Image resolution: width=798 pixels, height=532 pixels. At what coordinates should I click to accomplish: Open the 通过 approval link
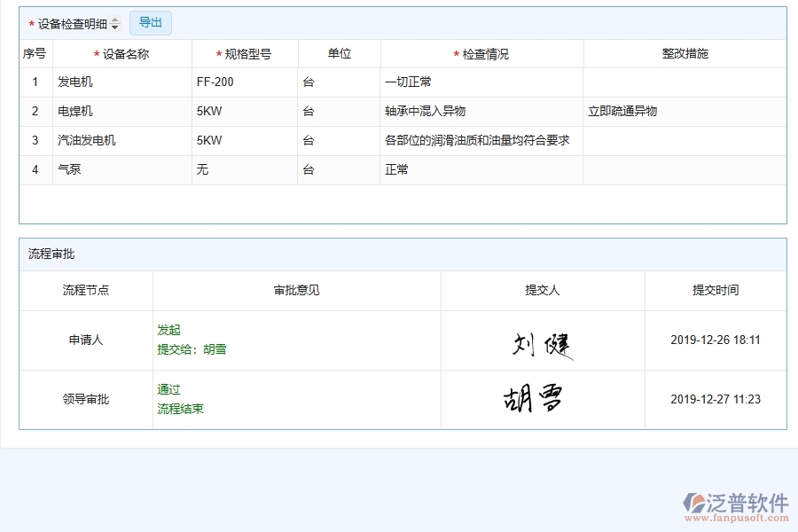169,389
